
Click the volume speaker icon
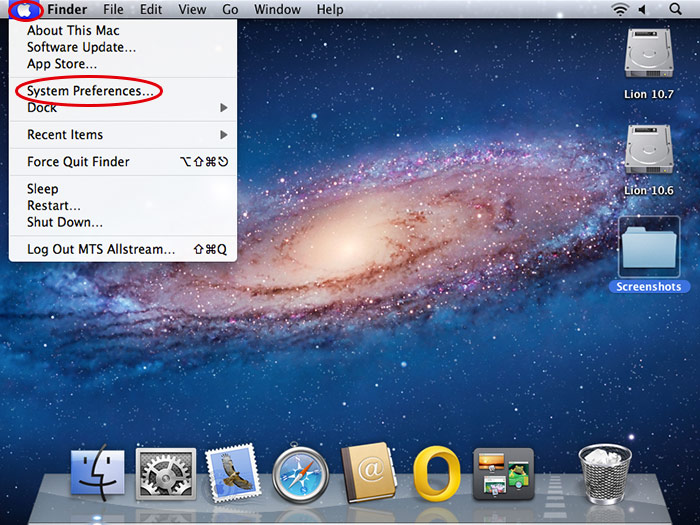pyautogui.click(x=642, y=9)
